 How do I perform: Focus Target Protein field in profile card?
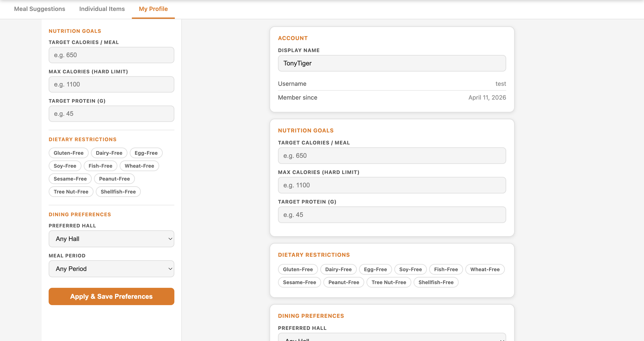coord(392,214)
